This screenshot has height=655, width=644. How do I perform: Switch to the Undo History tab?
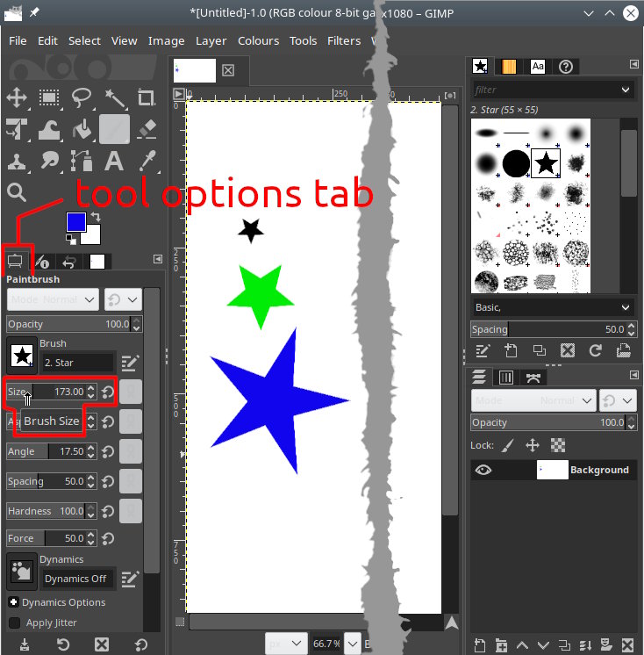[69, 263]
